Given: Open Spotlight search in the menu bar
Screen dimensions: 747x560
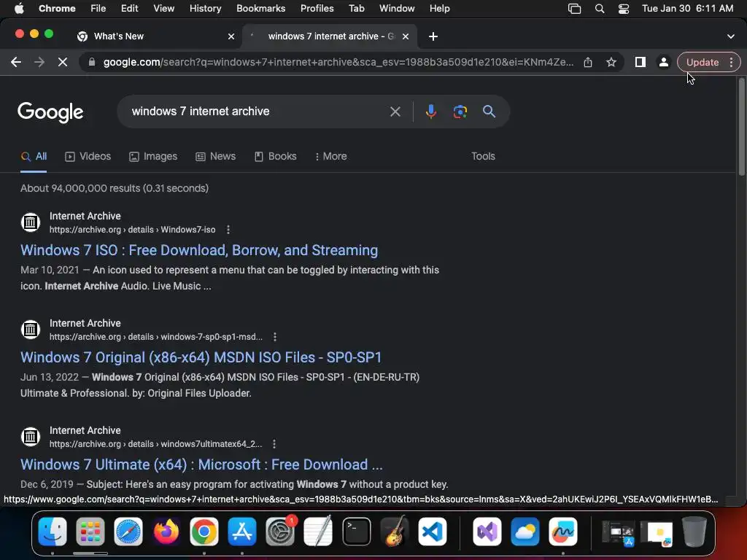Looking at the screenshot, I should (x=600, y=9).
